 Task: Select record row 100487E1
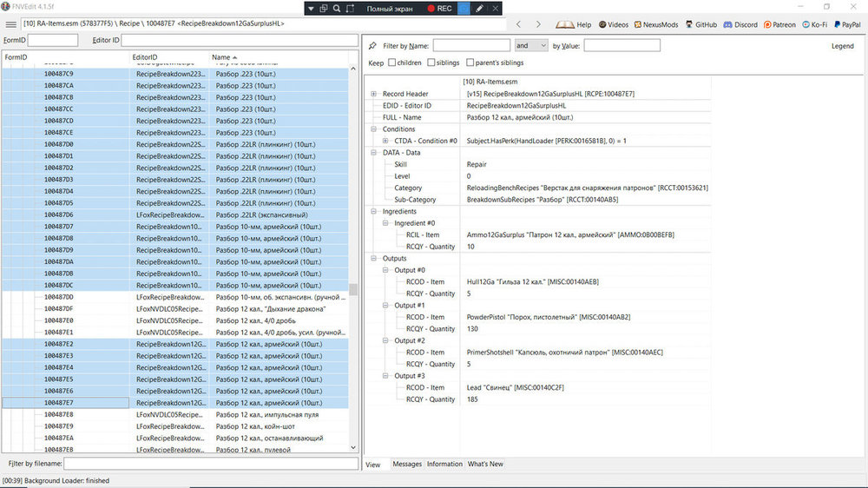[175, 333]
